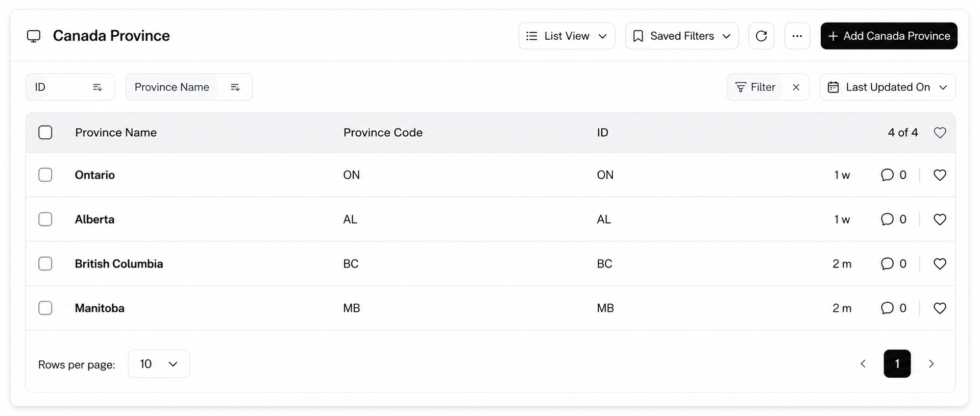The width and height of the screenshot is (980, 416).
Task: Open the Filter button
Action: pos(755,87)
